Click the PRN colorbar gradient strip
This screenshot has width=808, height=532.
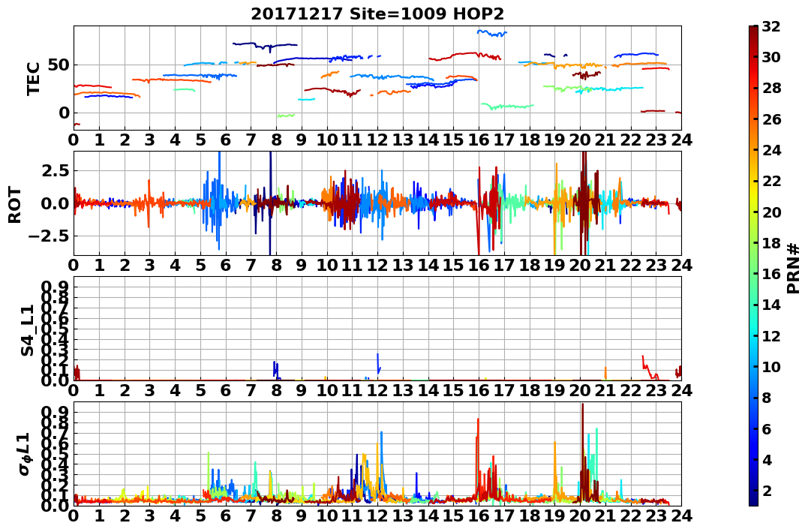pos(753,266)
